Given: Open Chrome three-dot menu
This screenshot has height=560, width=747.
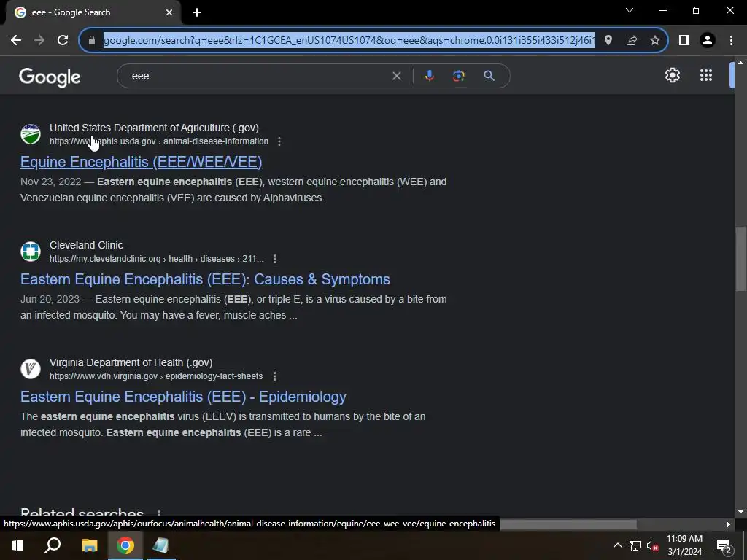Looking at the screenshot, I should coord(731,41).
